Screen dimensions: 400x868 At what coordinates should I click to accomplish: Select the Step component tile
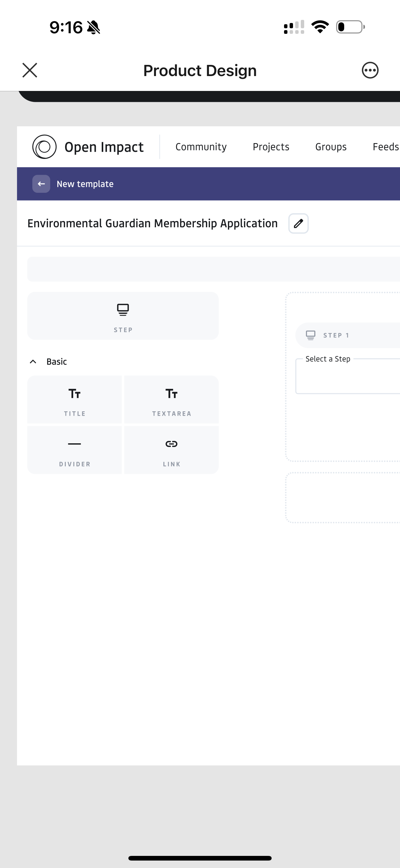click(x=123, y=316)
